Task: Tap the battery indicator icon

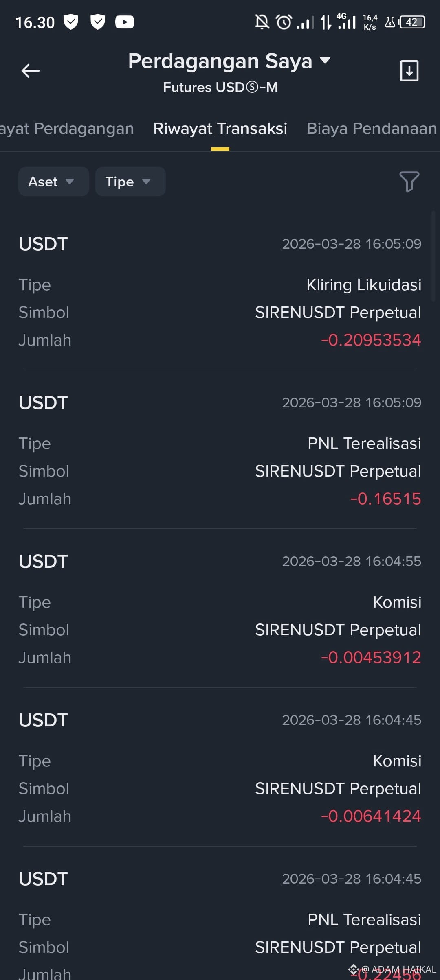Action: pyautogui.click(x=412, y=22)
